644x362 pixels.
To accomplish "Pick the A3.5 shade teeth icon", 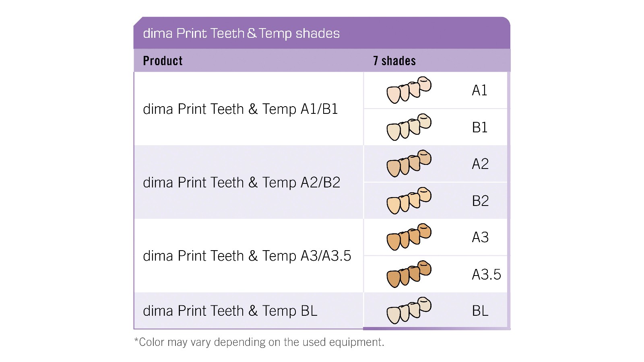I will 409,274.
